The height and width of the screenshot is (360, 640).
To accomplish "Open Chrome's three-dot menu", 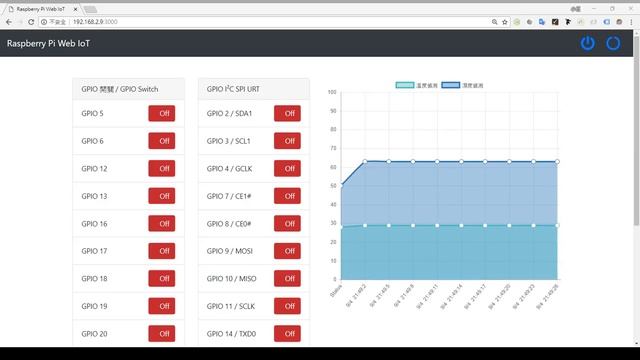I will click(631, 22).
